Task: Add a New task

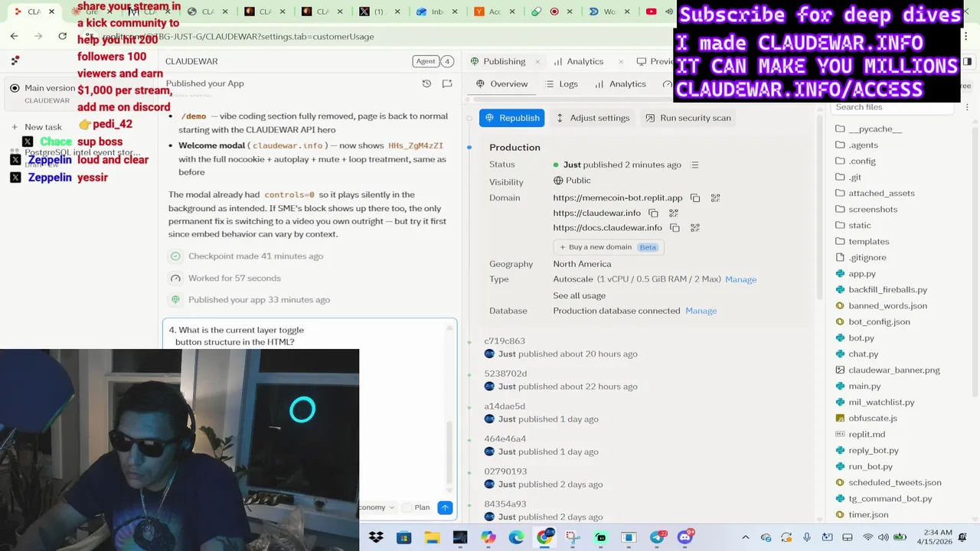Action: 36,127
